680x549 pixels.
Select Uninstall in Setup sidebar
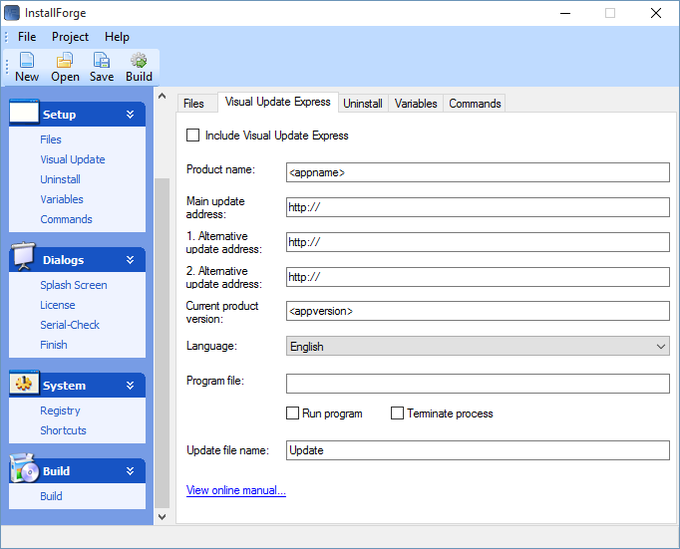coord(60,180)
